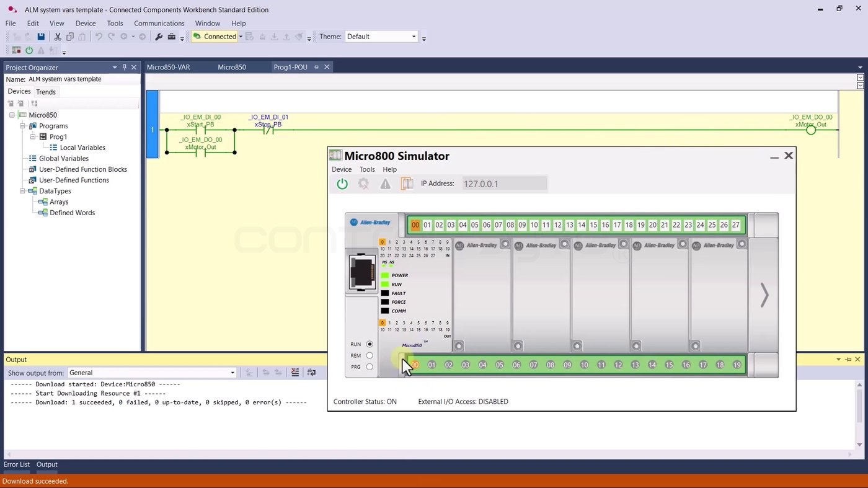Viewport: 868px width, 488px height.
Task: Open the Device menu in the main menu bar
Action: pyautogui.click(x=86, y=24)
